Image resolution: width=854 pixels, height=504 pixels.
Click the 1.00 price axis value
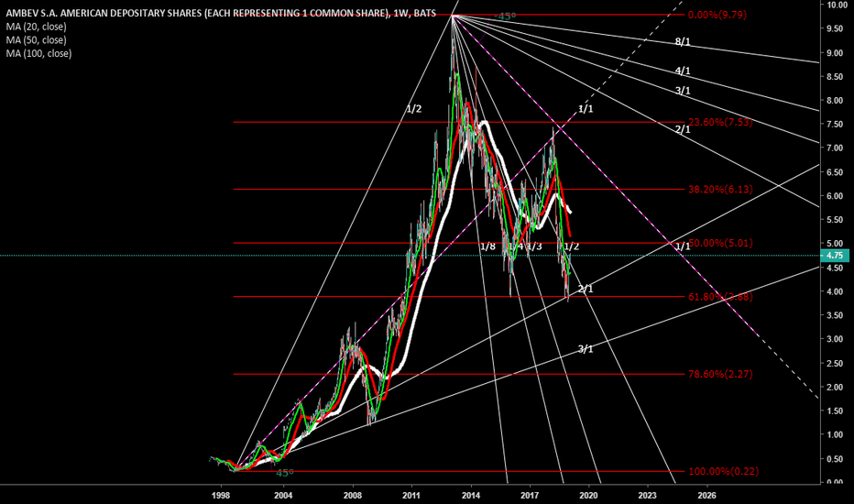tap(837, 434)
